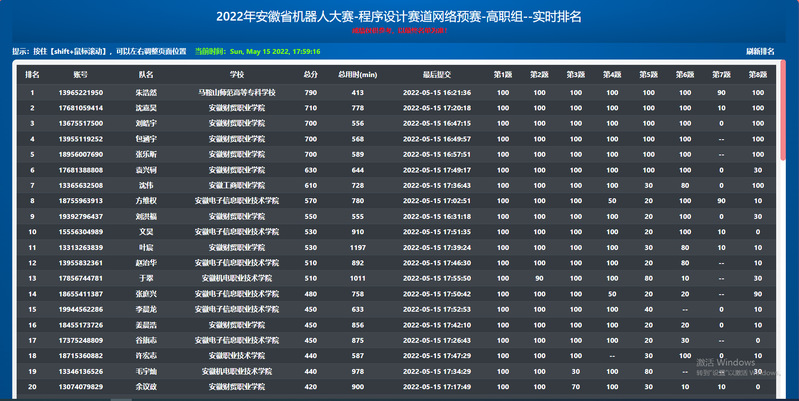
Task: Select account 13965221950 in the first row
Action: 80,92
